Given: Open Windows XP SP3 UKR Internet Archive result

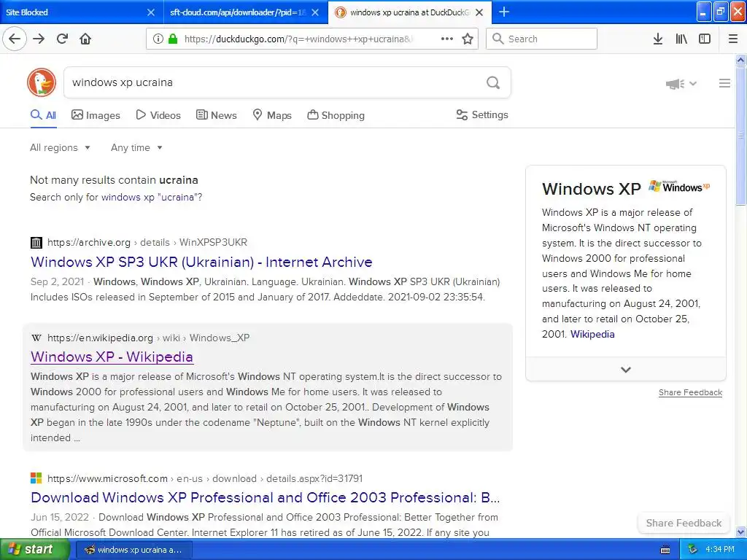Looking at the screenshot, I should 201,262.
